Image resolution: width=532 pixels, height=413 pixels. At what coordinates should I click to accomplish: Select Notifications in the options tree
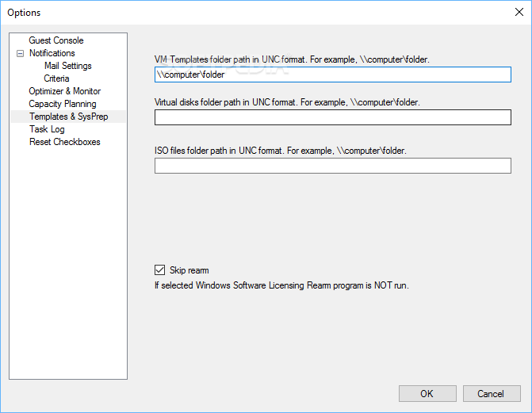(x=52, y=53)
